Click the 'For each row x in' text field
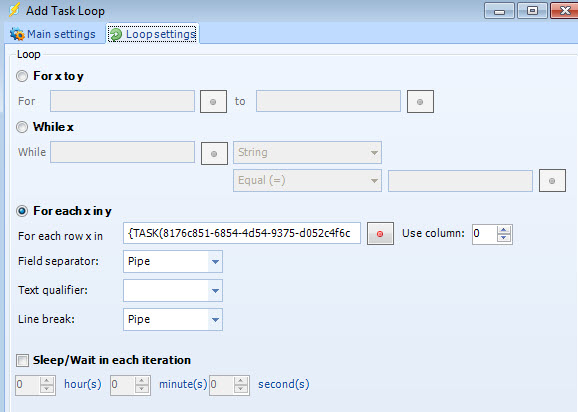 click(242, 233)
